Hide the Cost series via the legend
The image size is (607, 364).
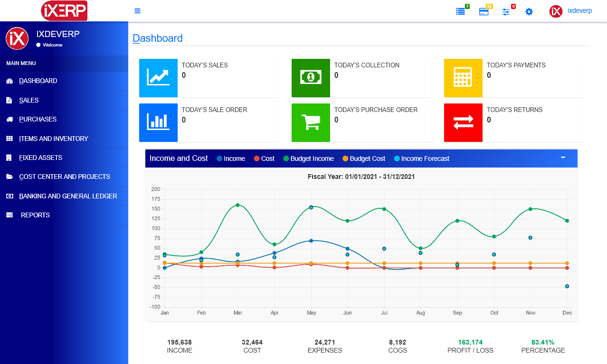[264, 158]
